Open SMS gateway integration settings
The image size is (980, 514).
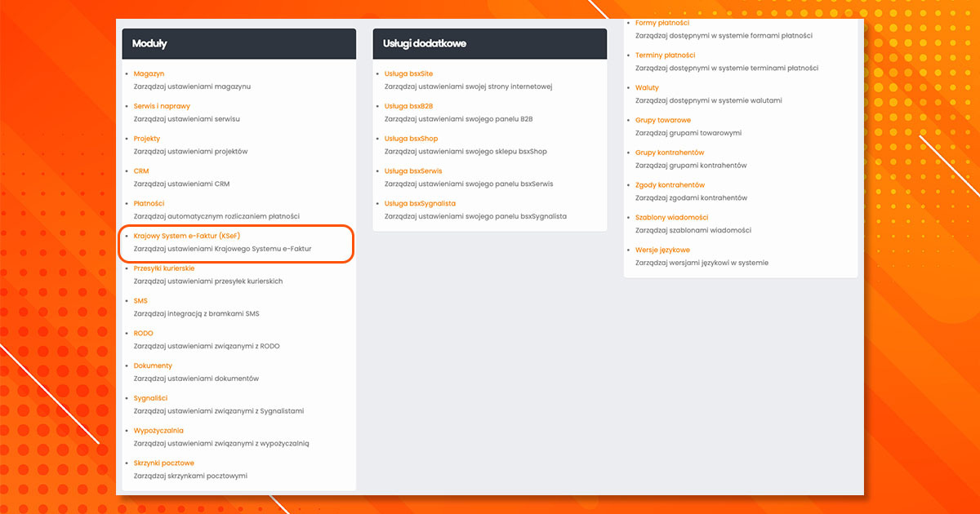(x=140, y=301)
